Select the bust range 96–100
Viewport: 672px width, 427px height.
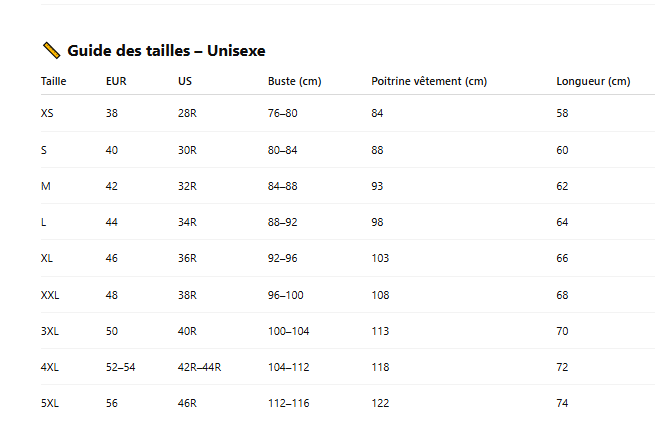coord(285,295)
